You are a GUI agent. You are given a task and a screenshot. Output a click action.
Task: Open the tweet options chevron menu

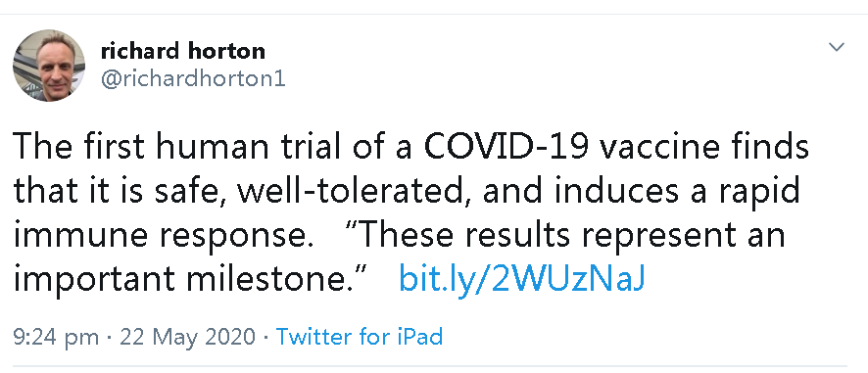836,47
